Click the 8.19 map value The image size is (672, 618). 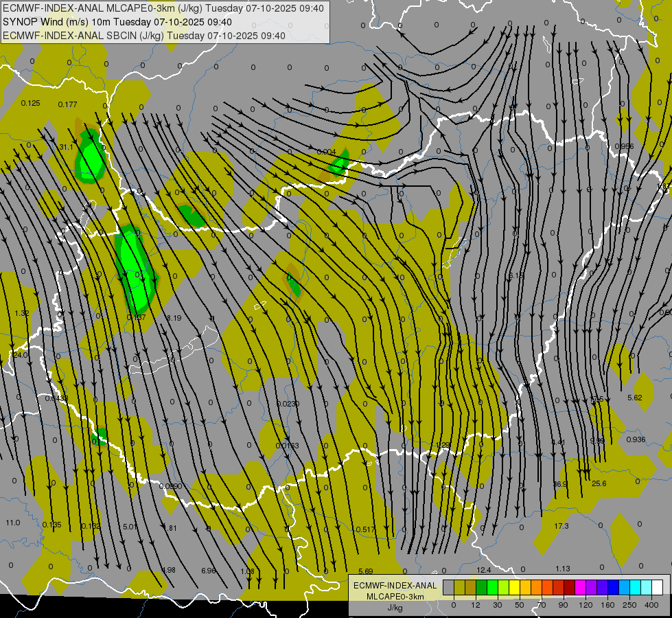pos(174,318)
